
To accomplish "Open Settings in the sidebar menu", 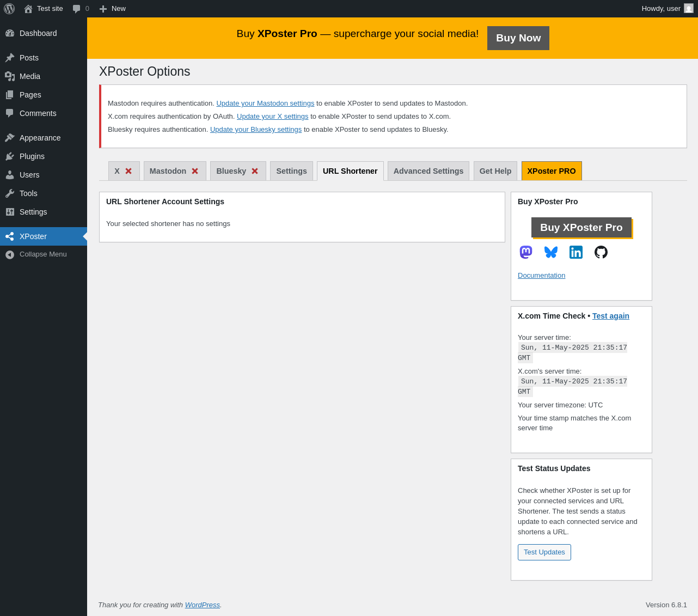I will click(x=44, y=212).
